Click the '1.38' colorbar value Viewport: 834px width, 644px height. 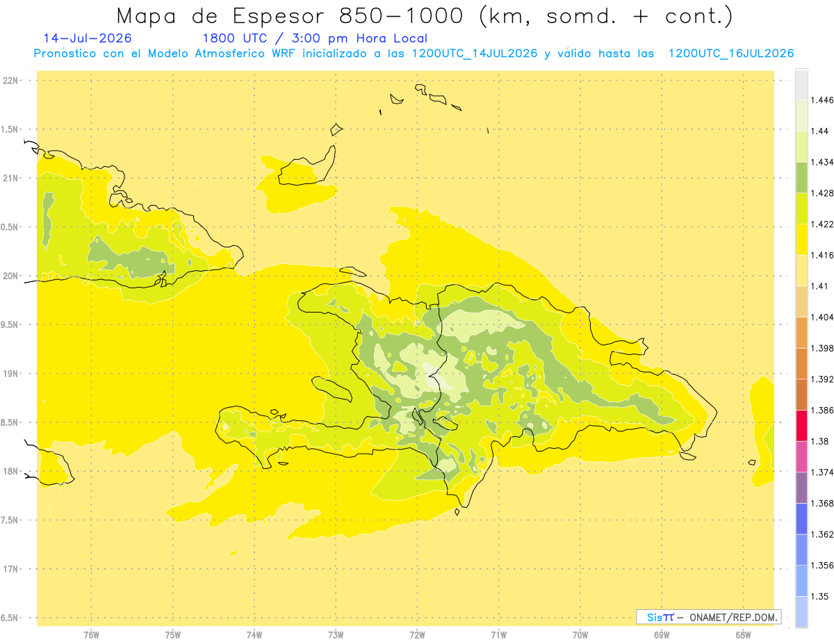(819, 441)
